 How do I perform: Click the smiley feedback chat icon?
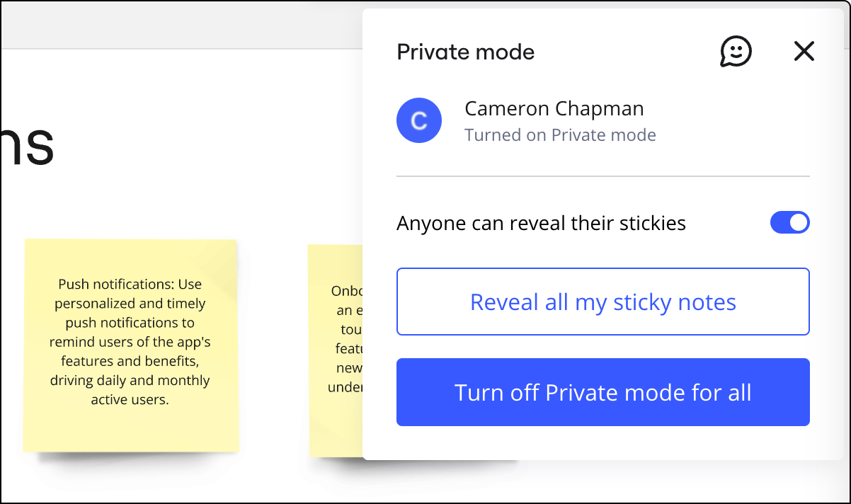736,52
